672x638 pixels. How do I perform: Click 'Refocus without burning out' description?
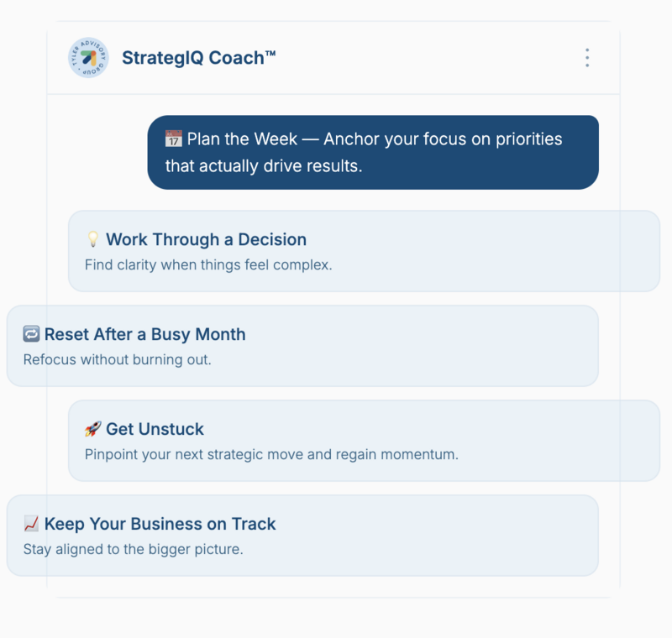click(117, 360)
